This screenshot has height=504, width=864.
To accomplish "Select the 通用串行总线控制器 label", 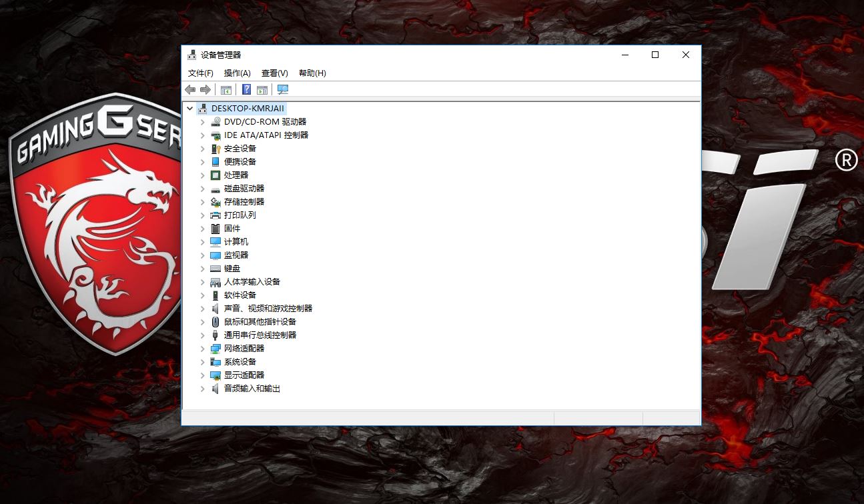I will 260,335.
